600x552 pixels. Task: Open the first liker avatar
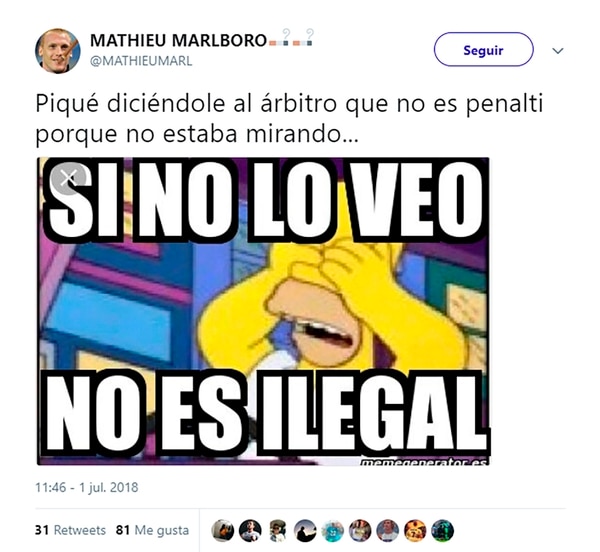[222, 531]
